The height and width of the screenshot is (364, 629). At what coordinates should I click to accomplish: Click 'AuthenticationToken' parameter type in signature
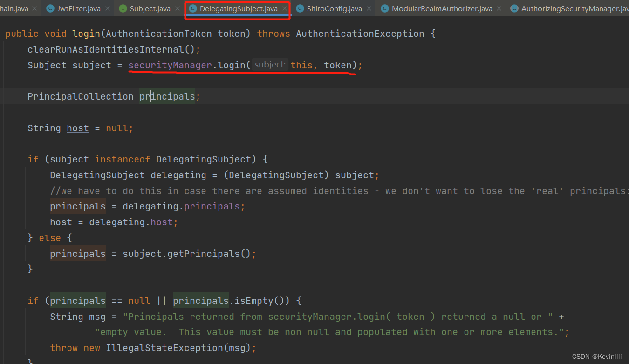coord(159,34)
